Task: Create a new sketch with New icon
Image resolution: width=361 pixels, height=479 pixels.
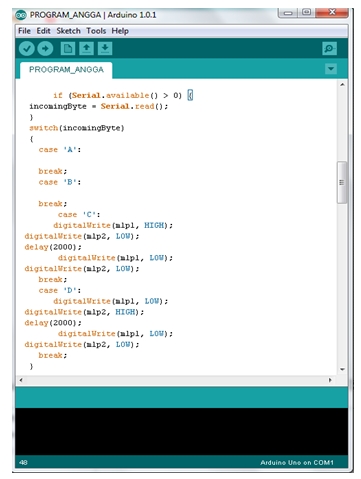Action: (x=68, y=49)
